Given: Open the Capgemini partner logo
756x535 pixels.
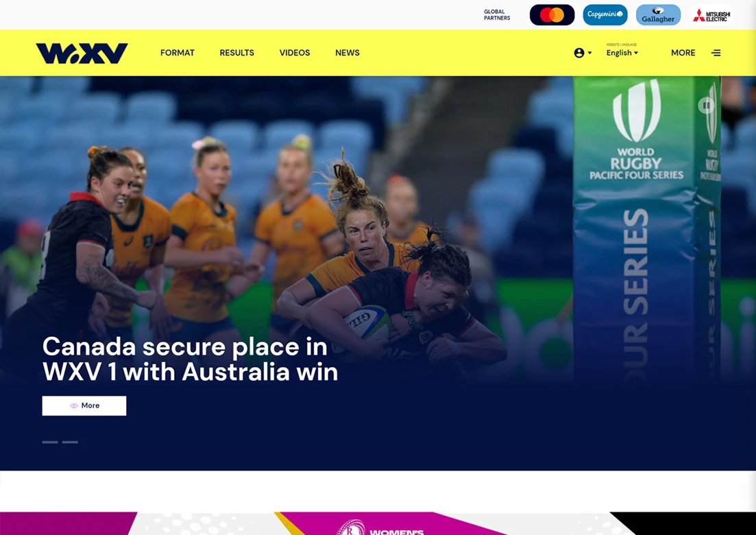Looking at the screenshot, I should [605, 15].
